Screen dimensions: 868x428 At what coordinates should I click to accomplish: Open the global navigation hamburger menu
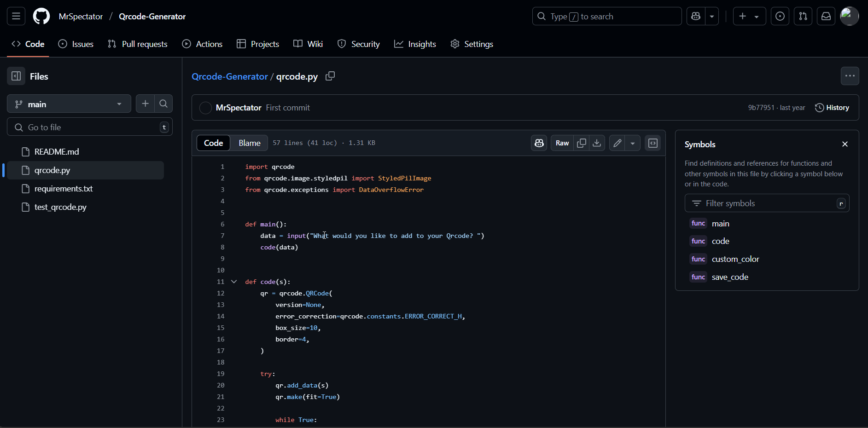pyautogui.click(x=16, y=17)
